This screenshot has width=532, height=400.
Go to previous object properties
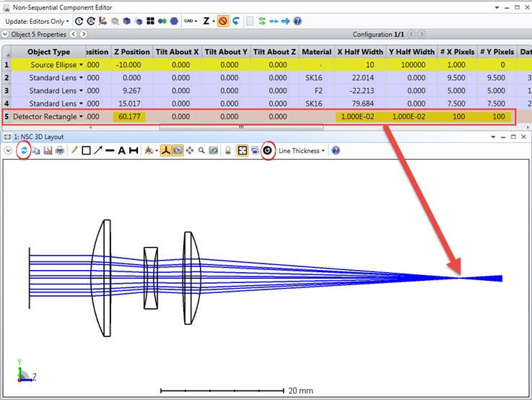pos(74,34)
